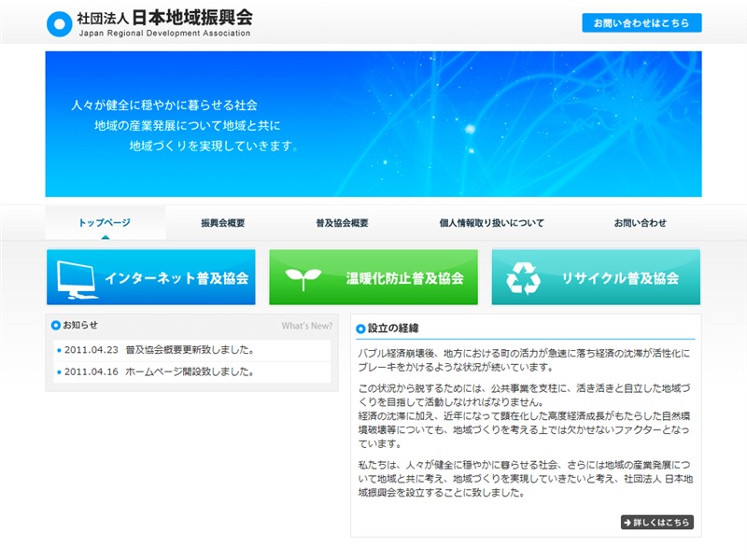Open the 温暖化防止普及協会 banner
The image size is (747, 560).
click(x=373, y=277)
